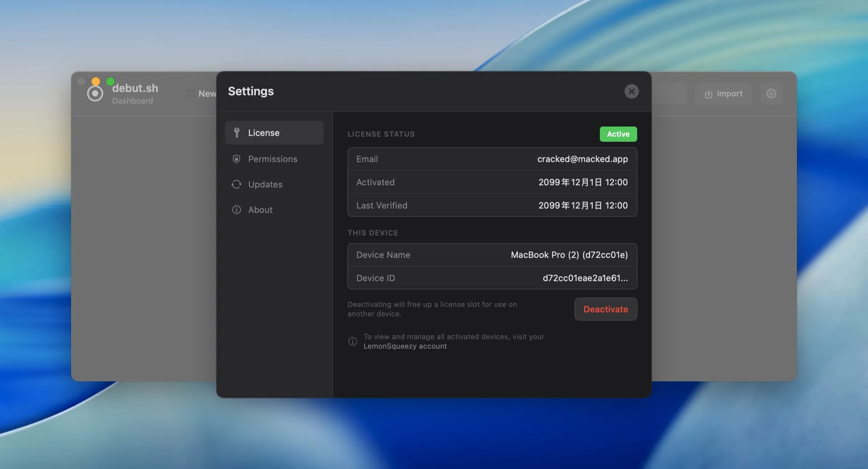
Task: Click the shield icon beside Permissions
Action: click(237, 159)
